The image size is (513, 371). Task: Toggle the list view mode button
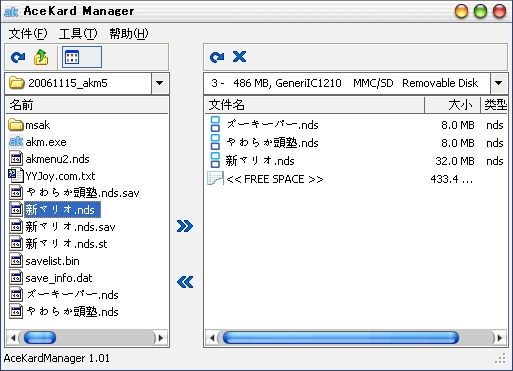pyautogui.click(x=82, y=57)
